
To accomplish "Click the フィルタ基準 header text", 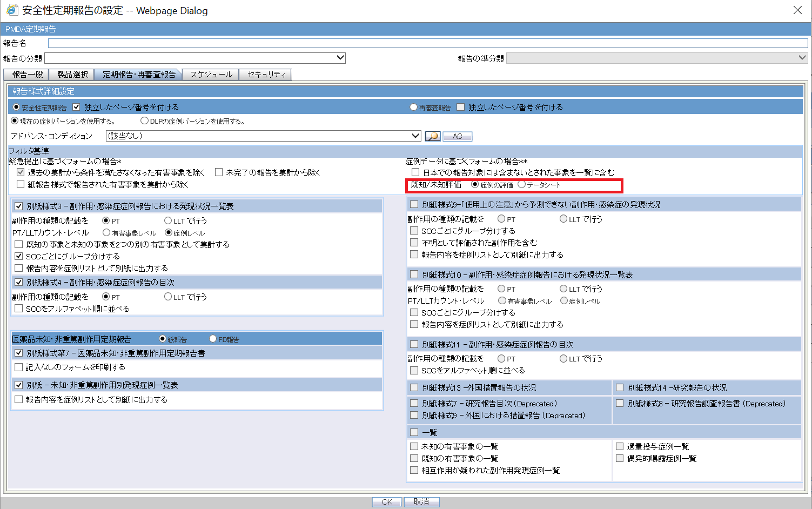I will [29, 151].
